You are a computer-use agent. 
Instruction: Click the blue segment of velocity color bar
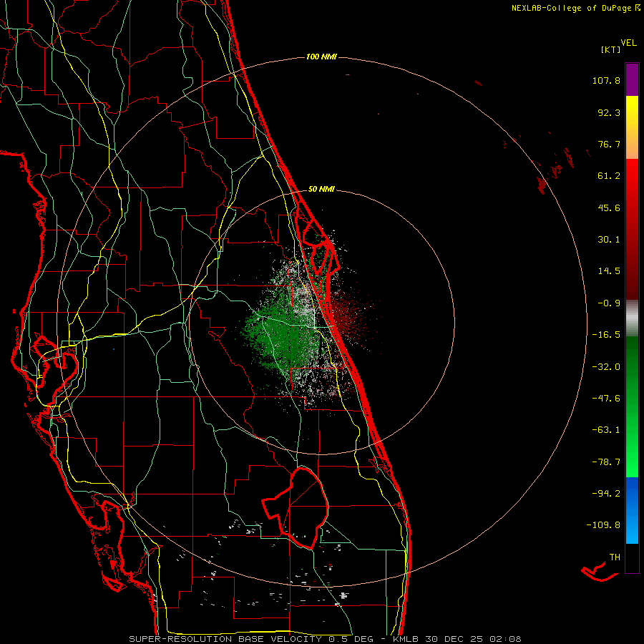[x=632, y=510]
